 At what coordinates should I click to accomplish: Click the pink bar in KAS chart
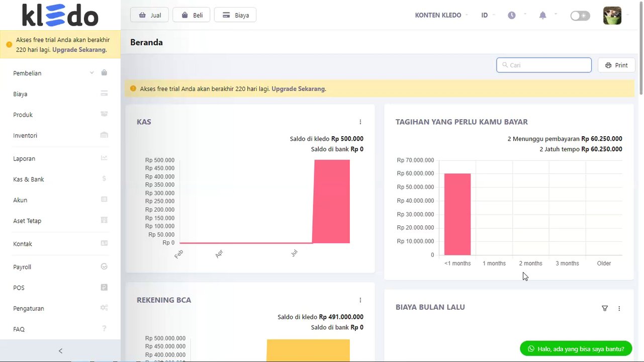[331, 201]
